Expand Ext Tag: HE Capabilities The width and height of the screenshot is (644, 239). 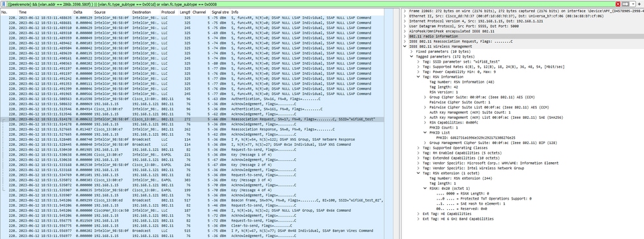(x=419, y=214)
